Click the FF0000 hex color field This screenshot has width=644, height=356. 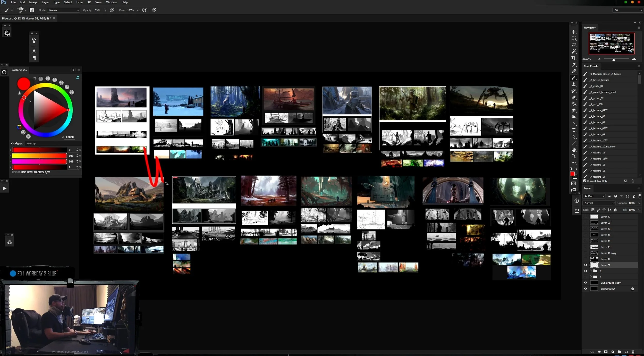click(x=69, y=137)
